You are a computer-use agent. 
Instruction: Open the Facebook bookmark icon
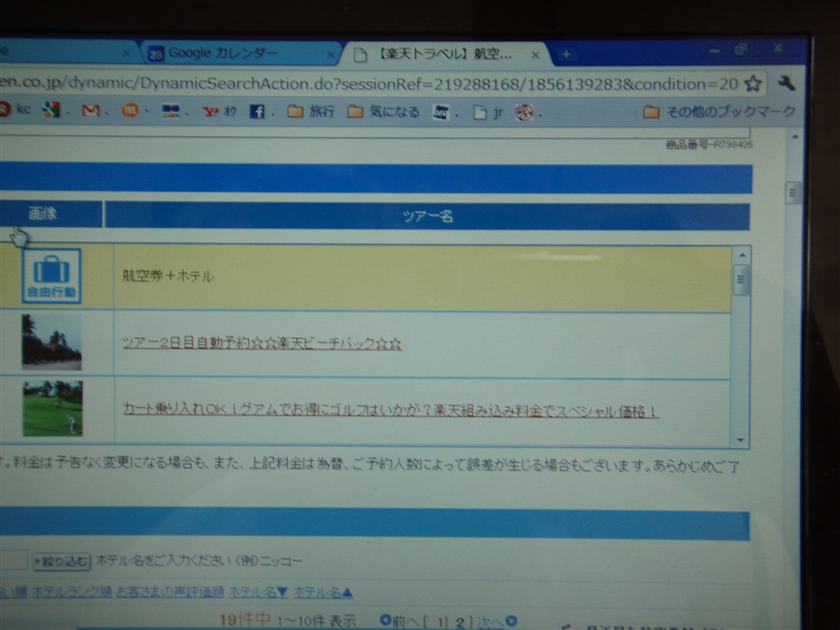(257, 112)
